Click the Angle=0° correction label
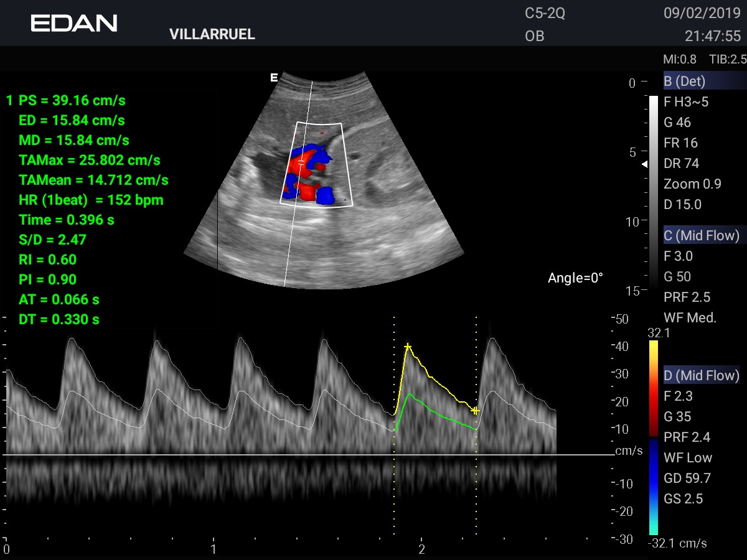The width and height of the screenshot is (747, 560). tap(575, 278)
